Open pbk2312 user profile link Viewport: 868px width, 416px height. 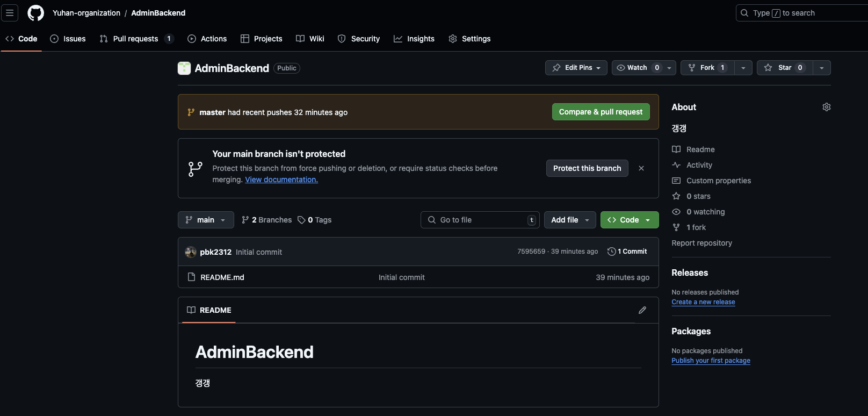click(x=215, y=252)
